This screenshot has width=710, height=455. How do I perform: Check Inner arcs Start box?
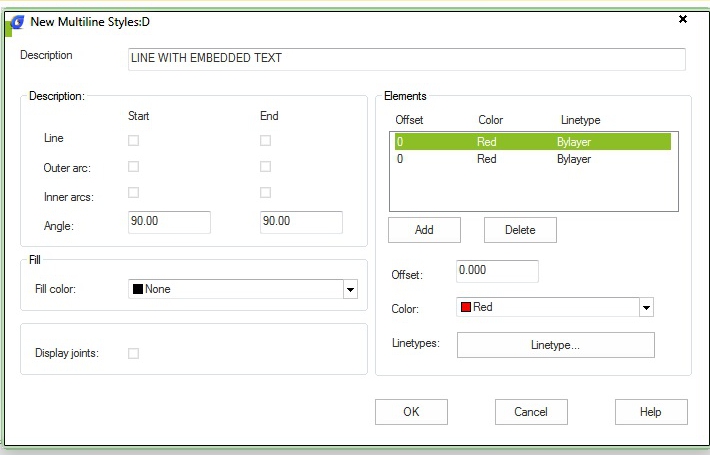[133, 192]
